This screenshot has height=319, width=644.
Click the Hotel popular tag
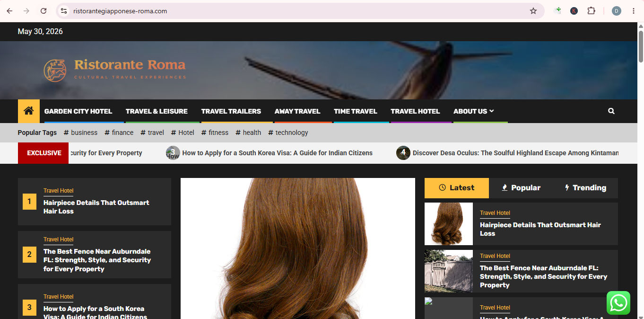click(183, 133)
